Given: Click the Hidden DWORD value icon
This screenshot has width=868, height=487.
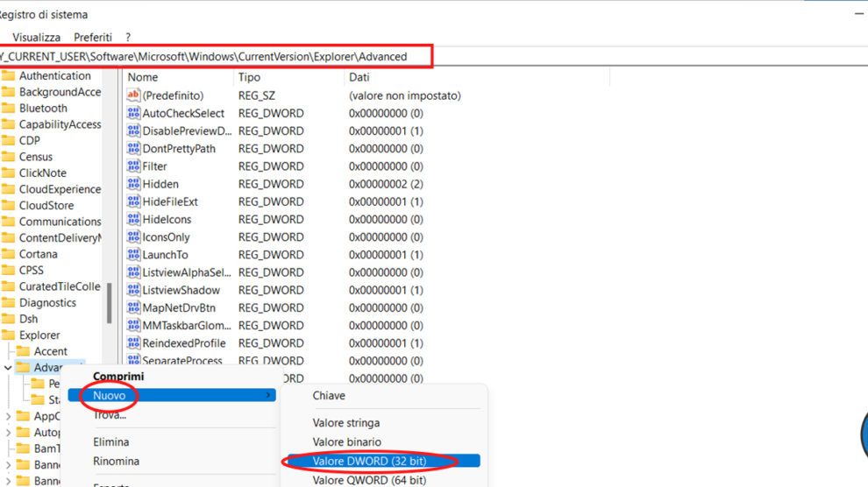Looking at the screenshot, I should (x=134, y=184).
